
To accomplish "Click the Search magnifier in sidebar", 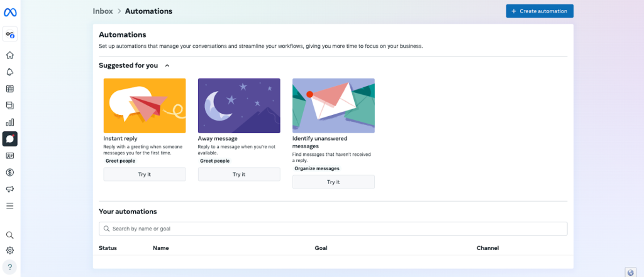I will tap(10, 235).
